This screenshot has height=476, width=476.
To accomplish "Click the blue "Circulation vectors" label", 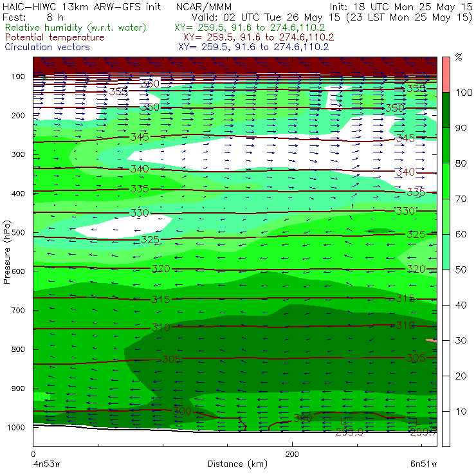I will click(47, 47).
